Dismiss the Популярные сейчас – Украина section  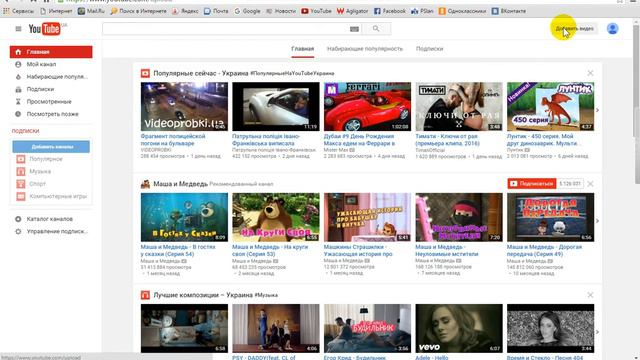(x=590, y=73)
